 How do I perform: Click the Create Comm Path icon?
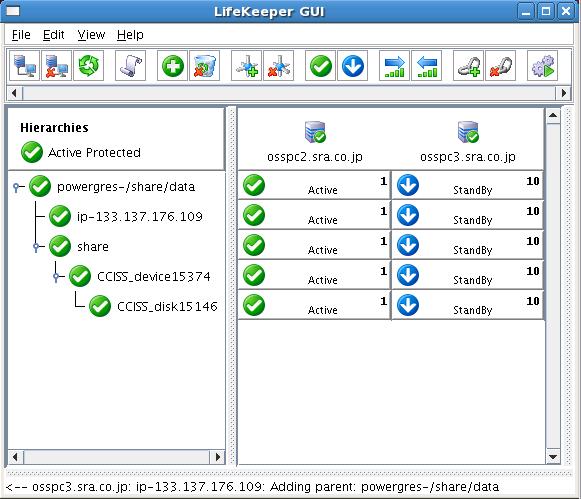click(x=246, y=66)
